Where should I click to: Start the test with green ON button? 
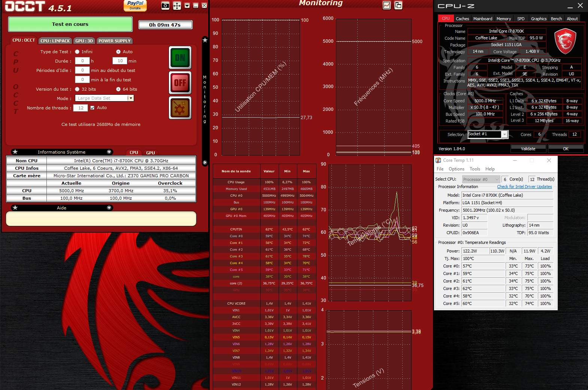180,58
